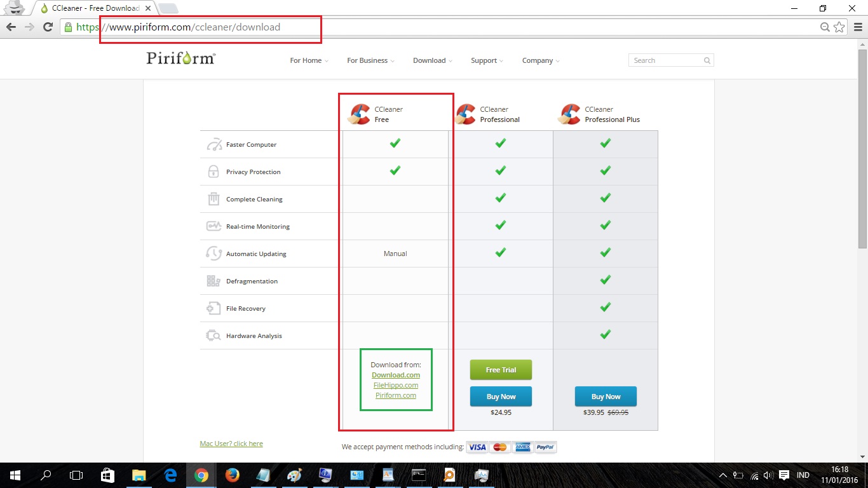Click the search magnifier in site search box
This screenshot has width=868, height=488.
(x=707, y=60)
